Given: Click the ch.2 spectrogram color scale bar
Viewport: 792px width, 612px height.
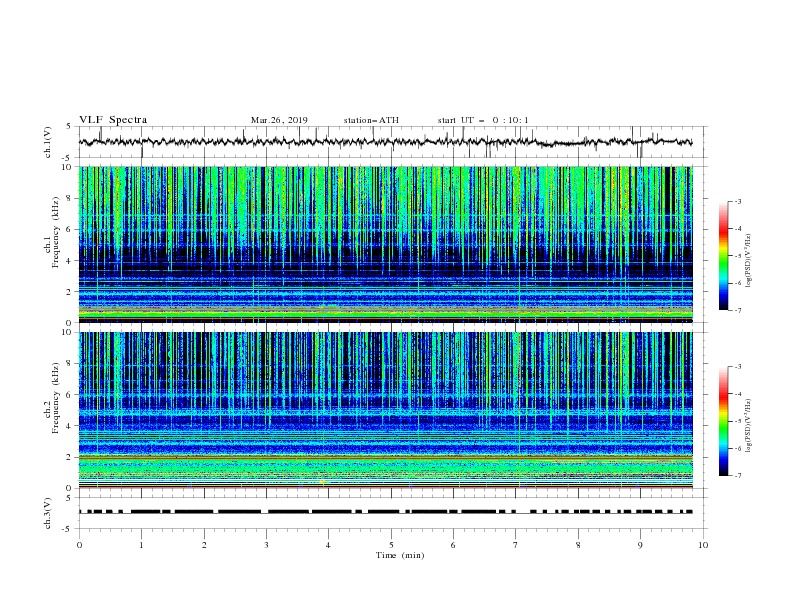Looking at the screenshot, I should tap(723, 421).
